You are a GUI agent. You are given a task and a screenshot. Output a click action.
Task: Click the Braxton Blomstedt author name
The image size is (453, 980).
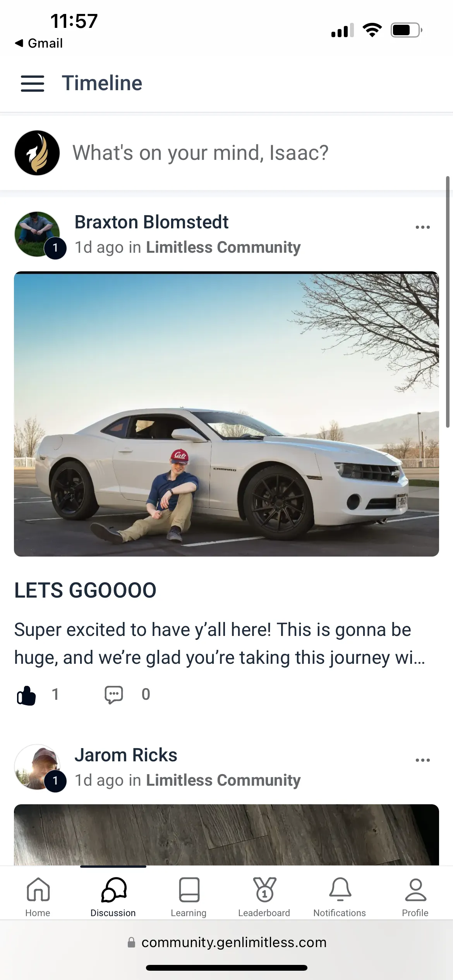coord(151,222)
